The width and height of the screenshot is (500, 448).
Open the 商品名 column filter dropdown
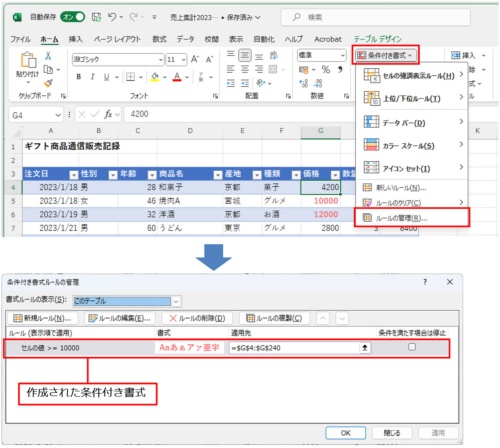[218, 174]
